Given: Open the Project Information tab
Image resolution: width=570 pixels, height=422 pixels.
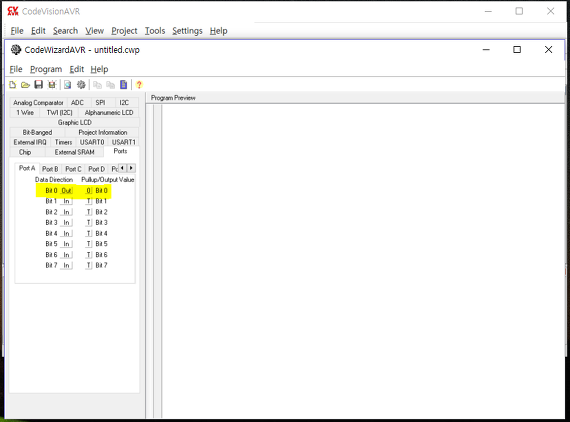Looking at the screenshot, I should pyautogui.click(x=103, y=132).
